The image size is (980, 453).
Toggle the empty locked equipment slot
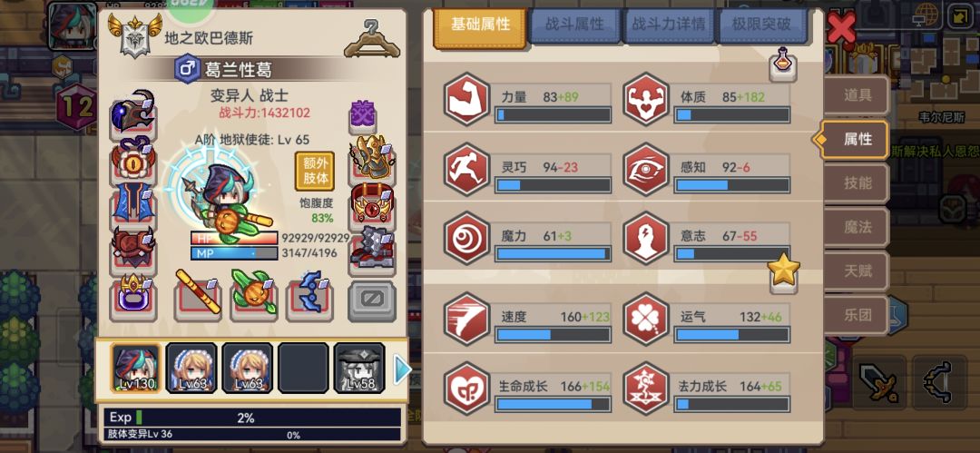coord(372,301)
